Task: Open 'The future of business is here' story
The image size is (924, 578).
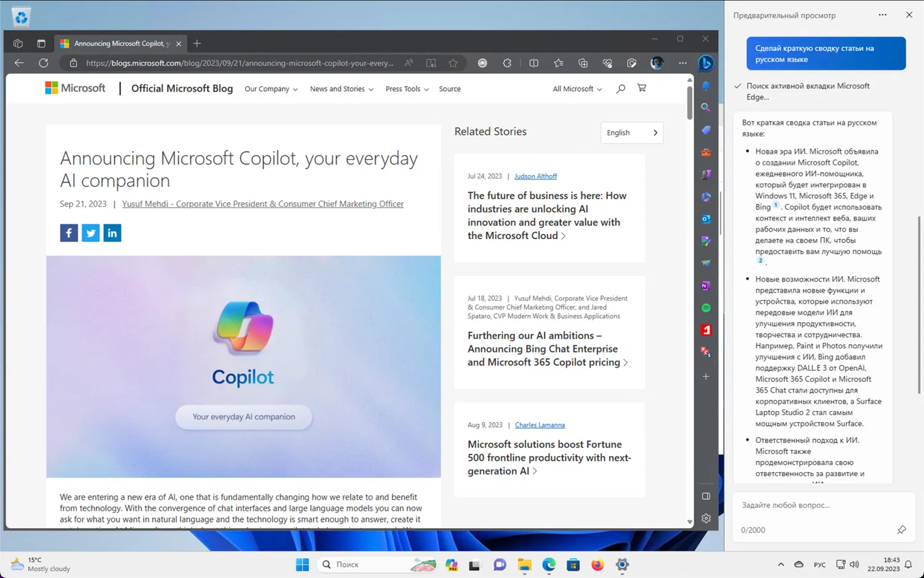Action: click(x=547, y=216)
